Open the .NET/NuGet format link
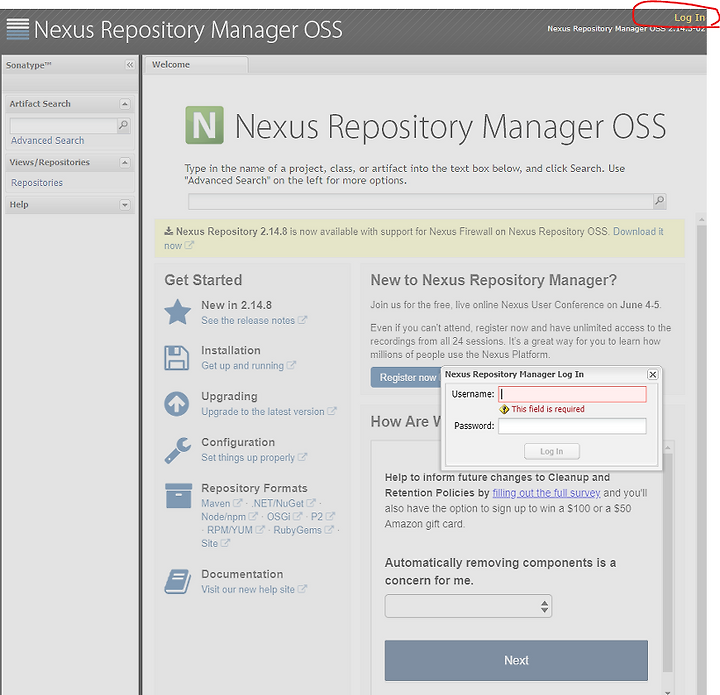720x695 pixels. tap(277, 504)
